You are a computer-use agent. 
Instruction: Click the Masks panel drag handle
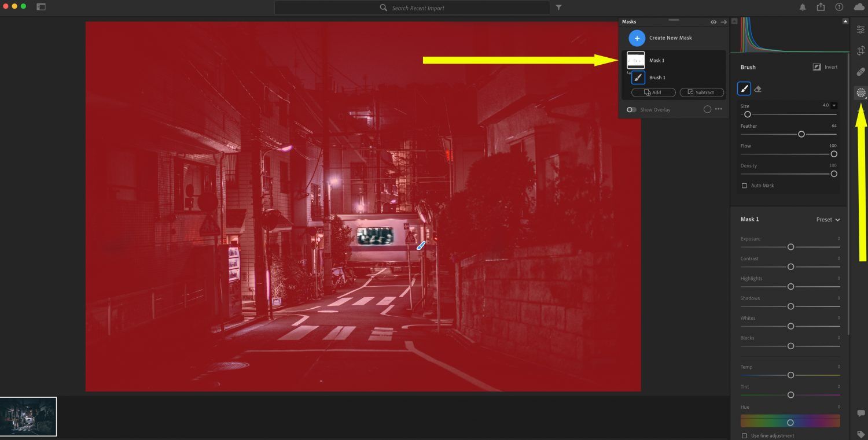674,20
